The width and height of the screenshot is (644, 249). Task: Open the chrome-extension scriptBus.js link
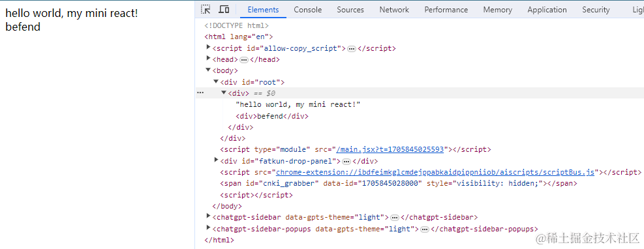(435, 172)
